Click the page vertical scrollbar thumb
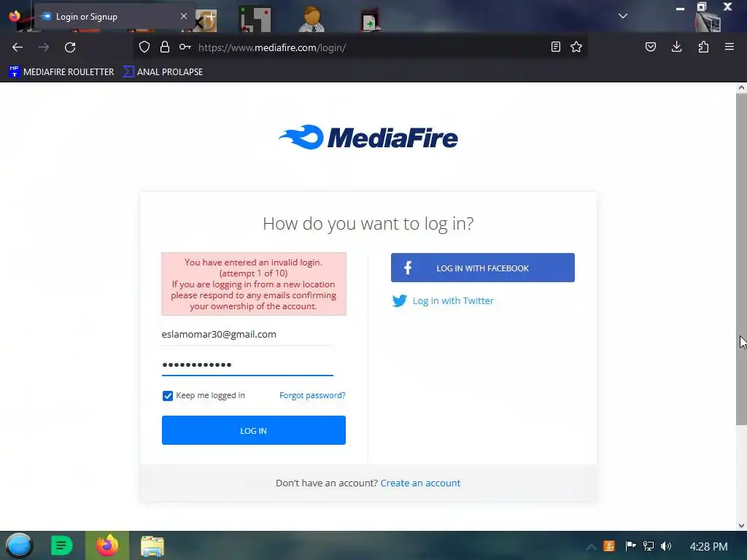 point(741,260)
